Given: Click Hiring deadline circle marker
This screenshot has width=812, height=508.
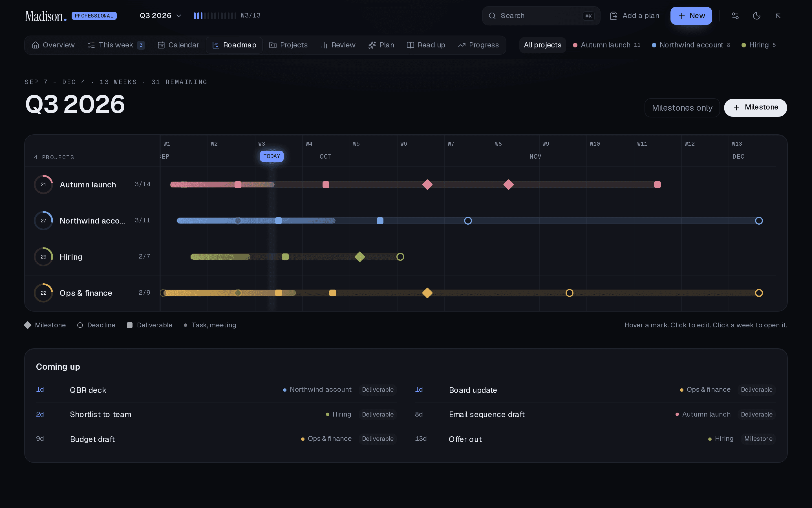Looking at the screenshot, I should 400,257.
